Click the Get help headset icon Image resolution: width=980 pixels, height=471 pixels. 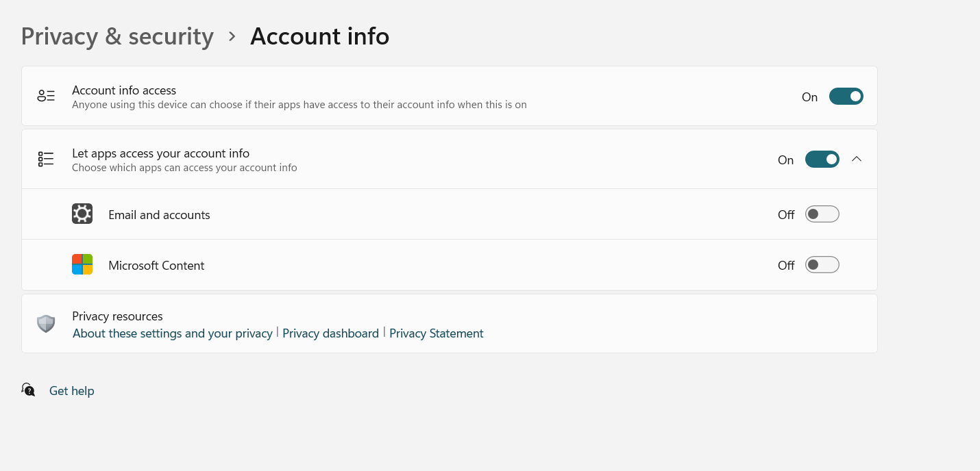[28, 390]
